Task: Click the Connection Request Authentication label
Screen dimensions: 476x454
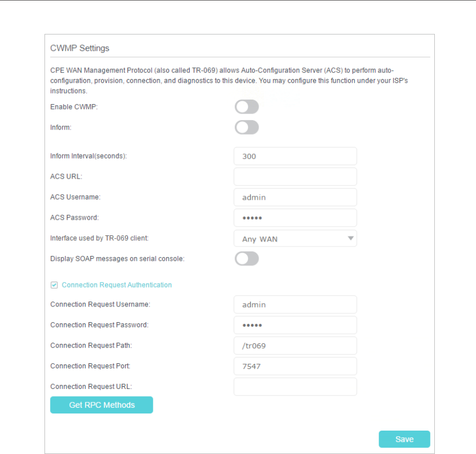Action: click(x=116, y=285)
